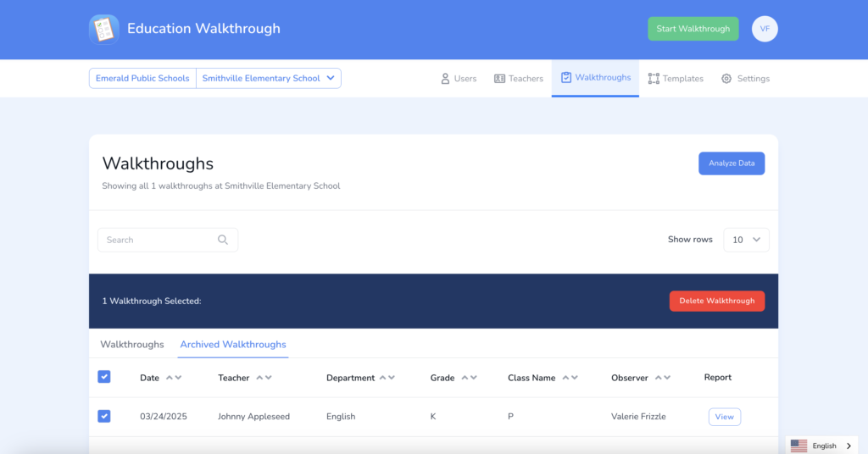
Task: Switch to the Walkthroughs table tab
Action: tap(131, 344)
